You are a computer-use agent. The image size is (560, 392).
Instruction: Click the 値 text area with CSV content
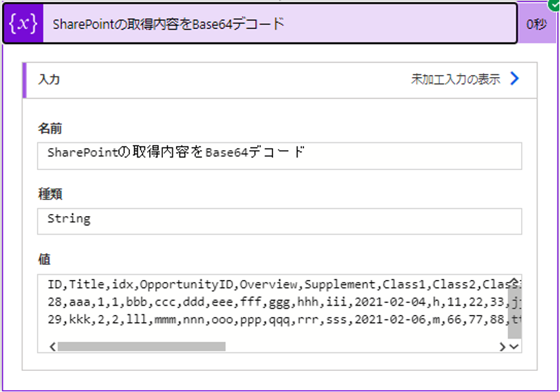click(x=279, y=314)
